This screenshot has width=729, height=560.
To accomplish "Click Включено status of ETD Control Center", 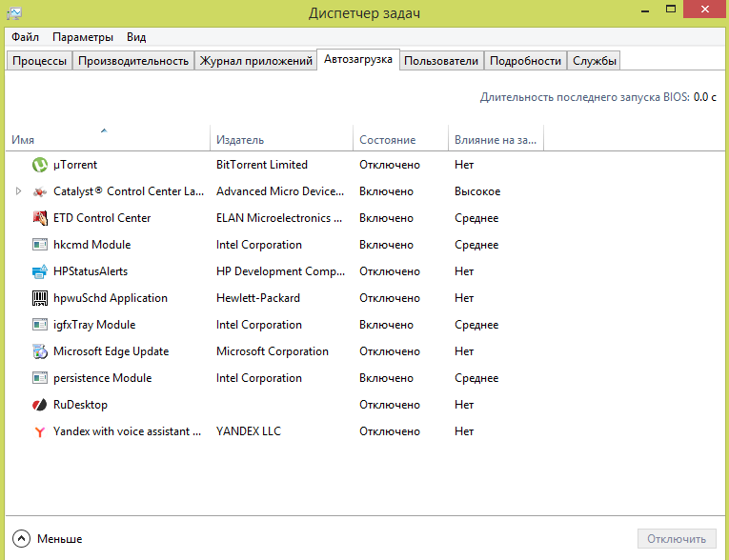I will coord(386,218).
